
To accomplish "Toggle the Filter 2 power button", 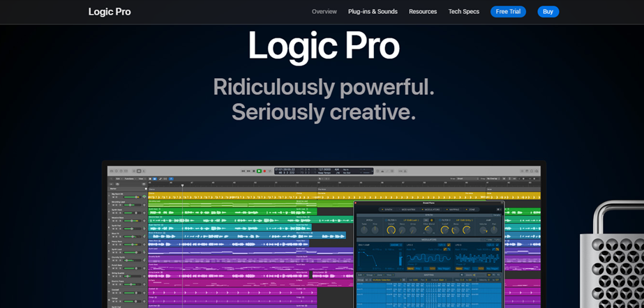I will coord(440,220).
